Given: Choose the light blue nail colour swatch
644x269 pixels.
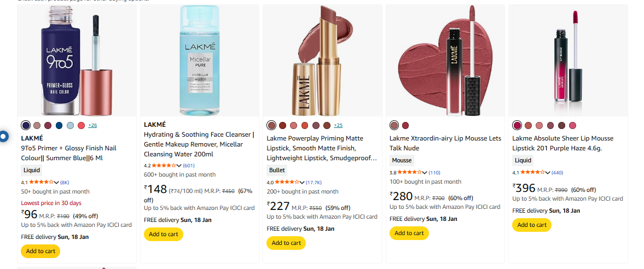Looking at the screenshot, I should point(70,125).
